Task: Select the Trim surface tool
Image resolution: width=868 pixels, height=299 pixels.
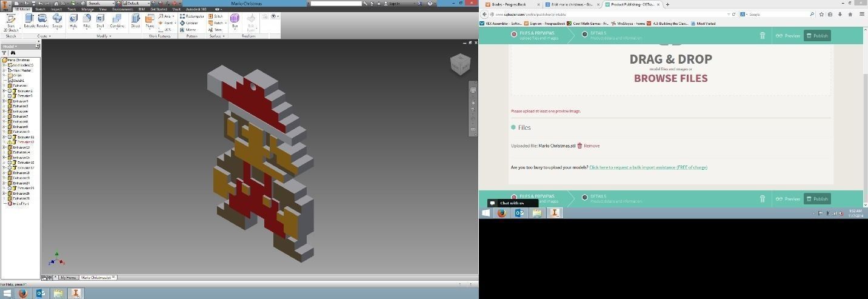Action: [x=215, y=29]
